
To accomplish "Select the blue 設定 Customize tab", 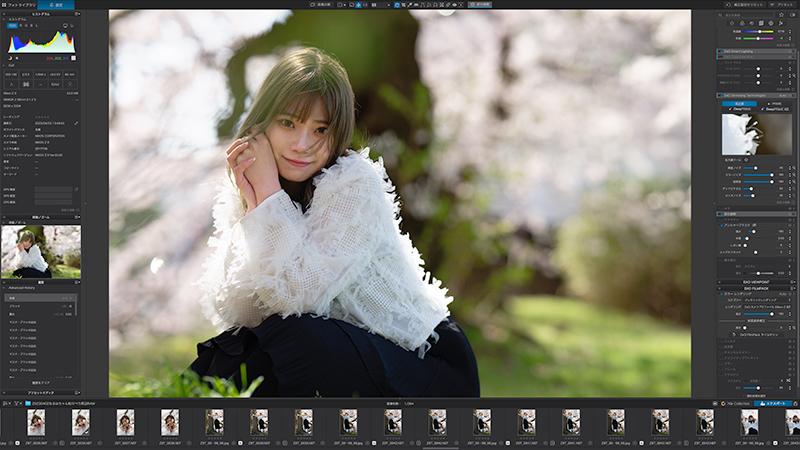I will click(56, 5).
